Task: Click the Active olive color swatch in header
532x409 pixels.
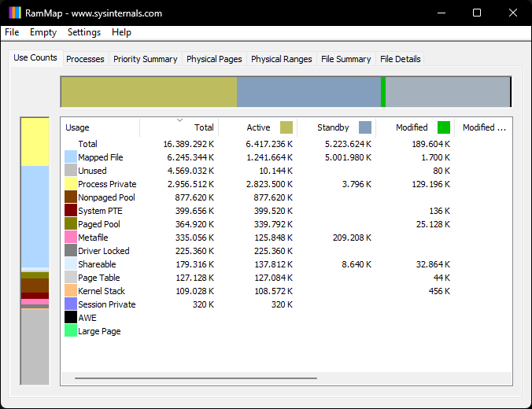Action: click(x=286, y=127)
